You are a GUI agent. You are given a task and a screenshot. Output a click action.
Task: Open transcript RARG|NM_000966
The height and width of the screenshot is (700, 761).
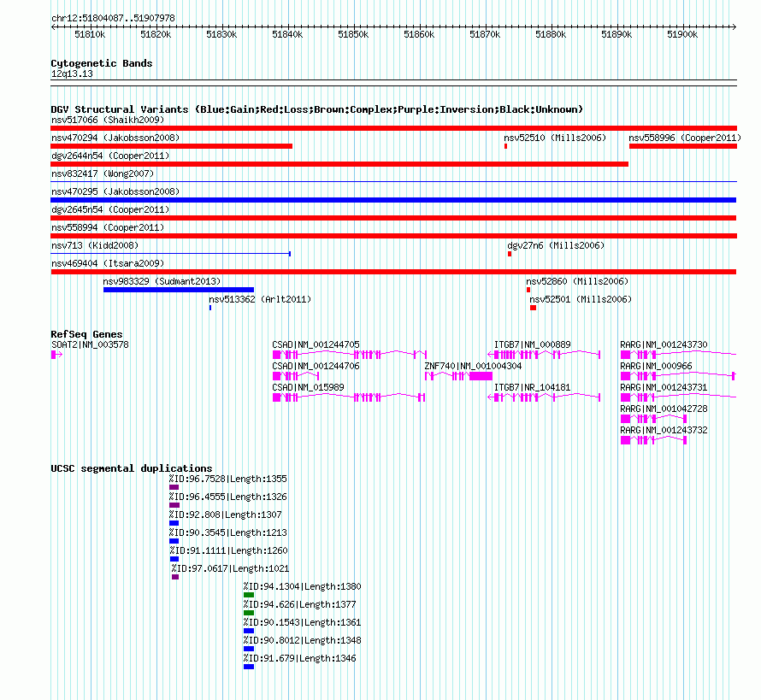tap(678, 376)
